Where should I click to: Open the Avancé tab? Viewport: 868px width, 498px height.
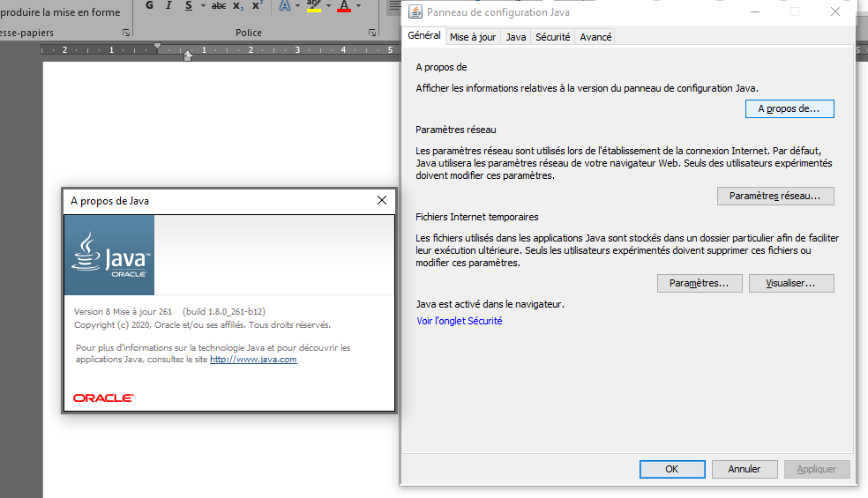[x=595, y=37]
